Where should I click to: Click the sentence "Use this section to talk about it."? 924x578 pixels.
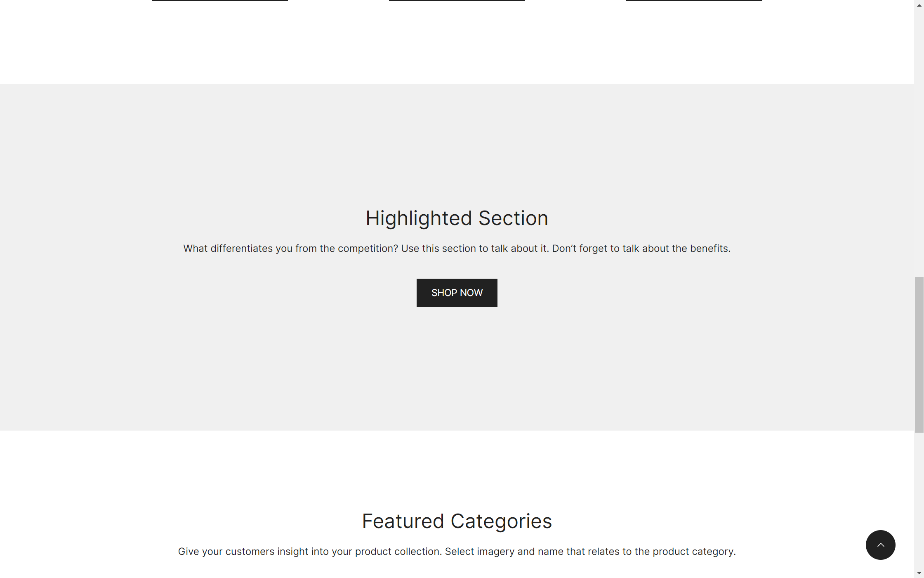coord(475,249)
